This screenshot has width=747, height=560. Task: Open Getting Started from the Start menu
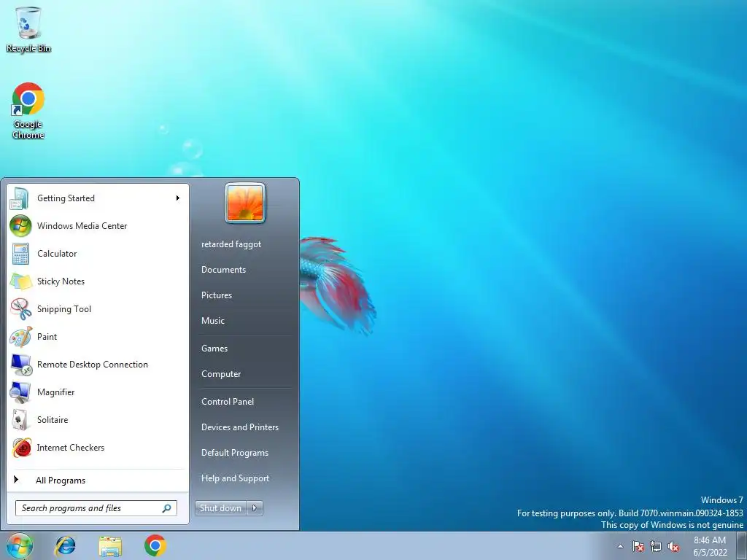click(x=98, y=198)
